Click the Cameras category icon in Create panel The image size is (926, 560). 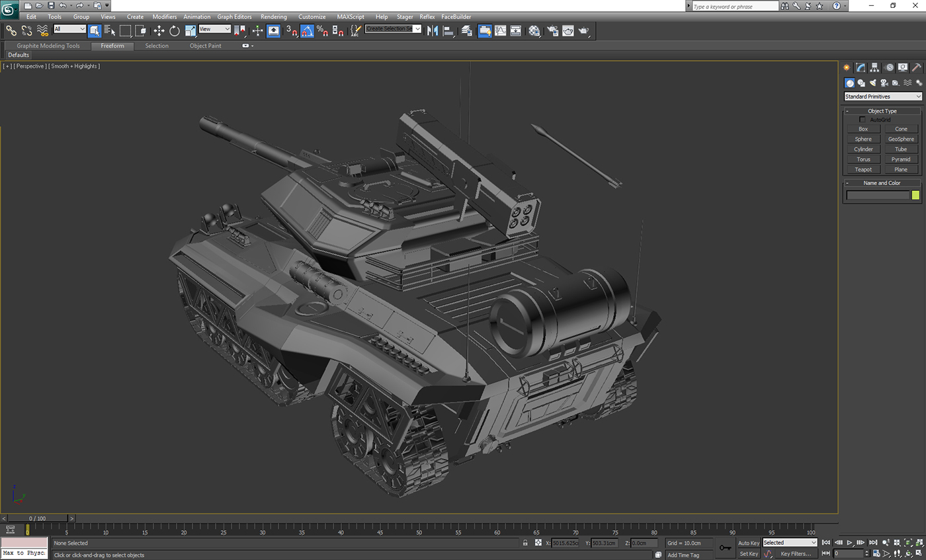pos(884,83)
